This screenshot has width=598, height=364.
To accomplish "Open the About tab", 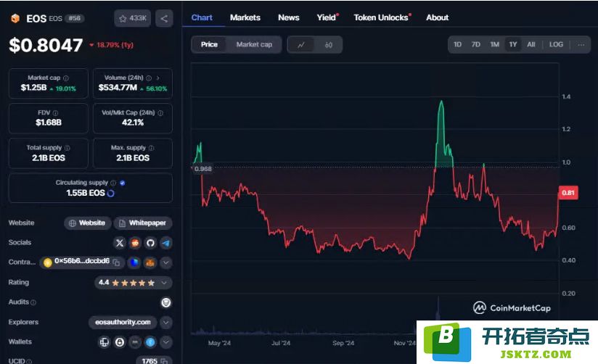I will pyautogui.click(x=438, y=17).
